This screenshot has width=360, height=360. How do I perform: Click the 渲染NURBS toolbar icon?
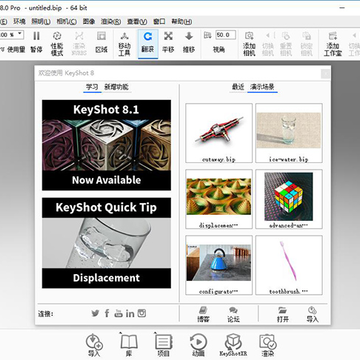(79, 43)
